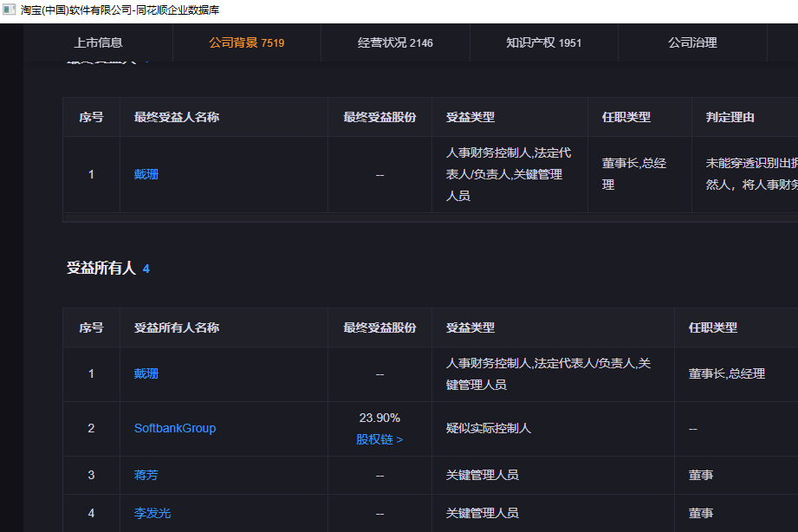798x532 pixels.
Task: Click the 受益所有人名称 column header
Action: click(177, 328)
